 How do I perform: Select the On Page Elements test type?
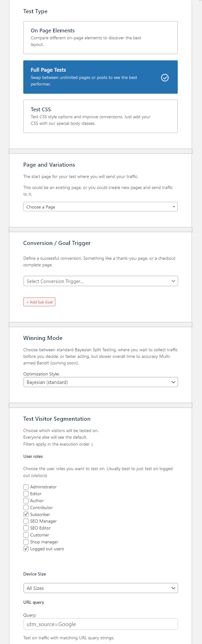coord(100,37)
